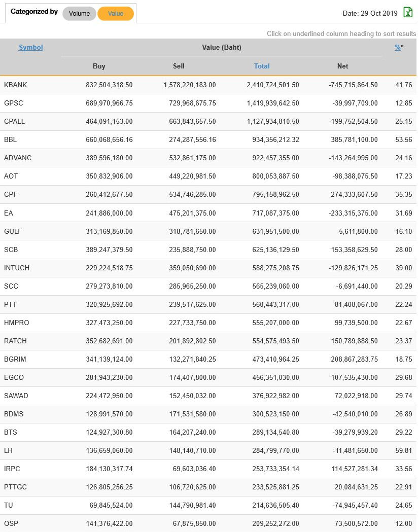Click the INTUCH symbol entry
Screen dimensions: 418x532
click(17, 268)
